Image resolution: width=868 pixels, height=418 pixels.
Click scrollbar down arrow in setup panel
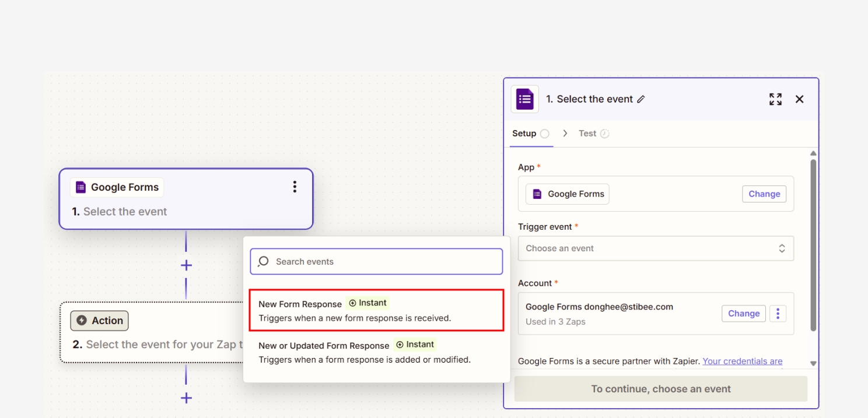(813, 363)
